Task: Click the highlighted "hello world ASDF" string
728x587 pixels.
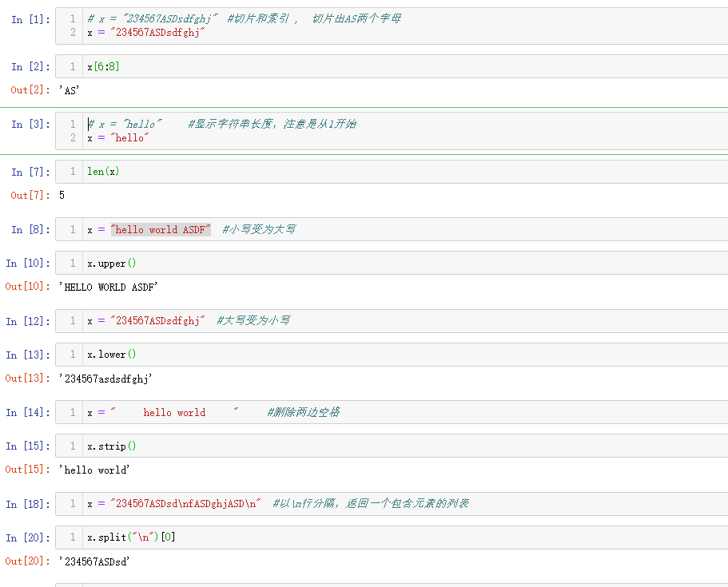Action: point(161,230)
